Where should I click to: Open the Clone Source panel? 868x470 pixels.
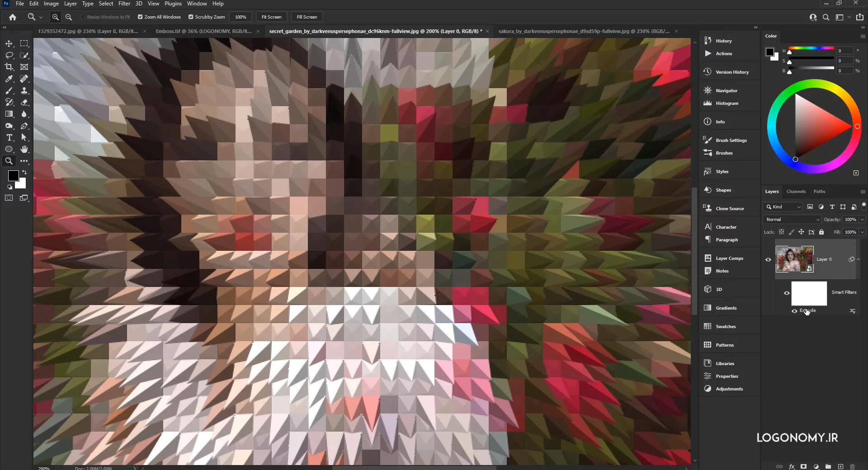point(729,208)
